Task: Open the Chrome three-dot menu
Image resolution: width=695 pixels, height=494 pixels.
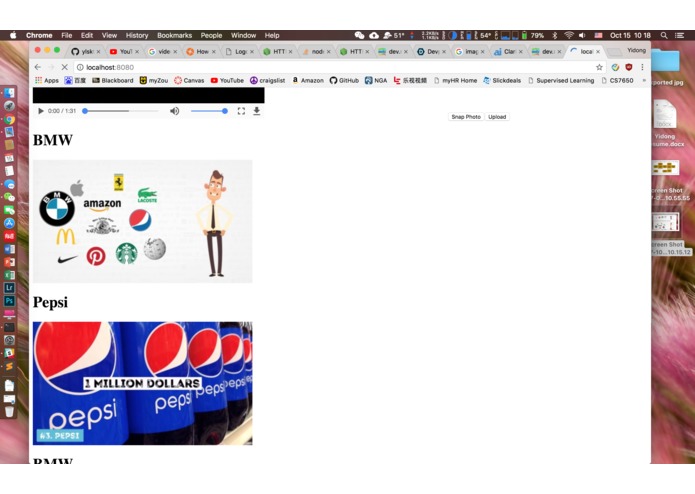Action: pyautogui.click(x=642, y=67)
